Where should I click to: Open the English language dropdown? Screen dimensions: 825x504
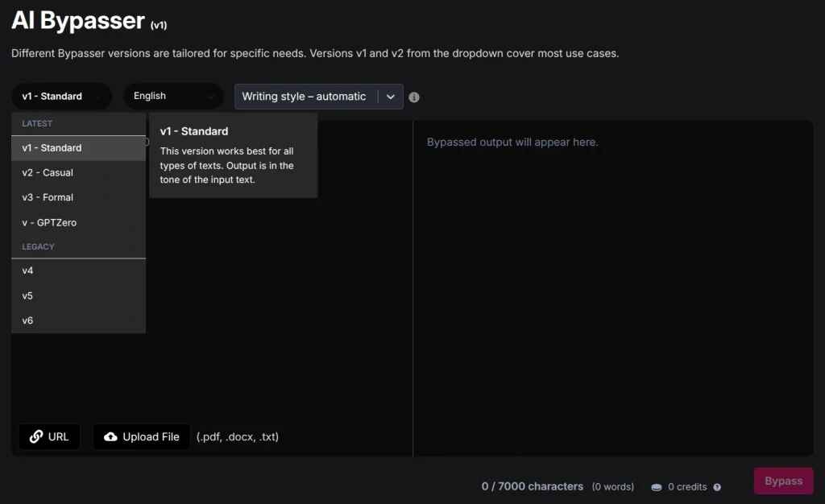coord(173,97)
